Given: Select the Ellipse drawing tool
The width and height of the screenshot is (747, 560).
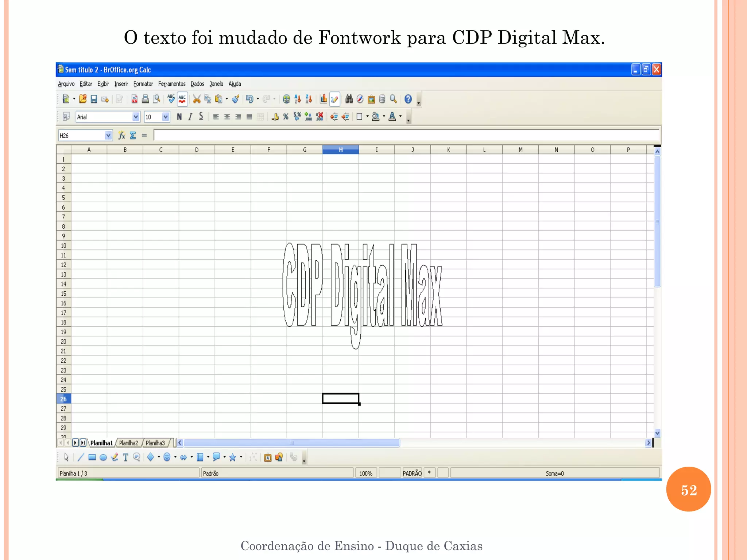Looking at the screenshot, I should (103, 457).
